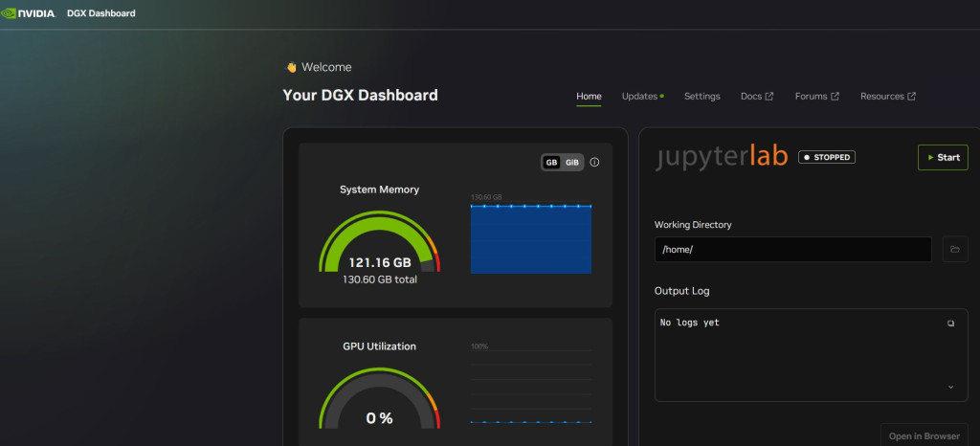The image size is (980, 446).
Task: Click the System Memory history chart
Action: pos(530,238)
